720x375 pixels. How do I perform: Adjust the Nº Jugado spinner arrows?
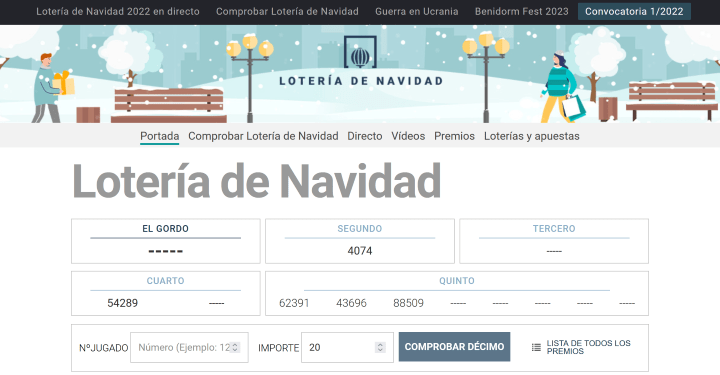[x=235, y=347]
